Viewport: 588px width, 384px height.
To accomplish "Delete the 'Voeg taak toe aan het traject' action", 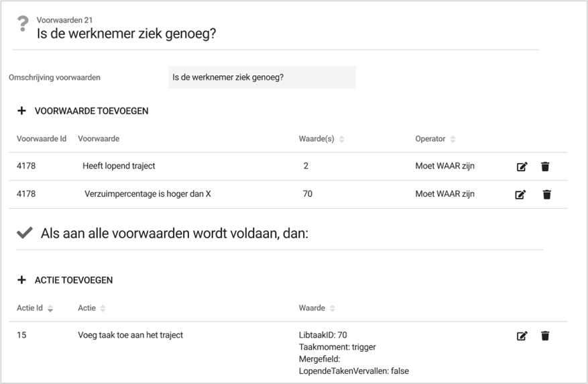I will [546, 336].
